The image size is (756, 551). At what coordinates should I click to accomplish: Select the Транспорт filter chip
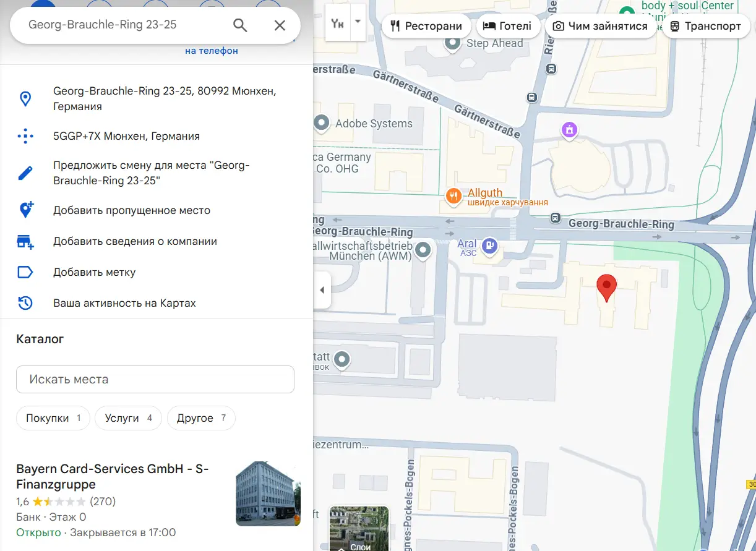(705, 26)
